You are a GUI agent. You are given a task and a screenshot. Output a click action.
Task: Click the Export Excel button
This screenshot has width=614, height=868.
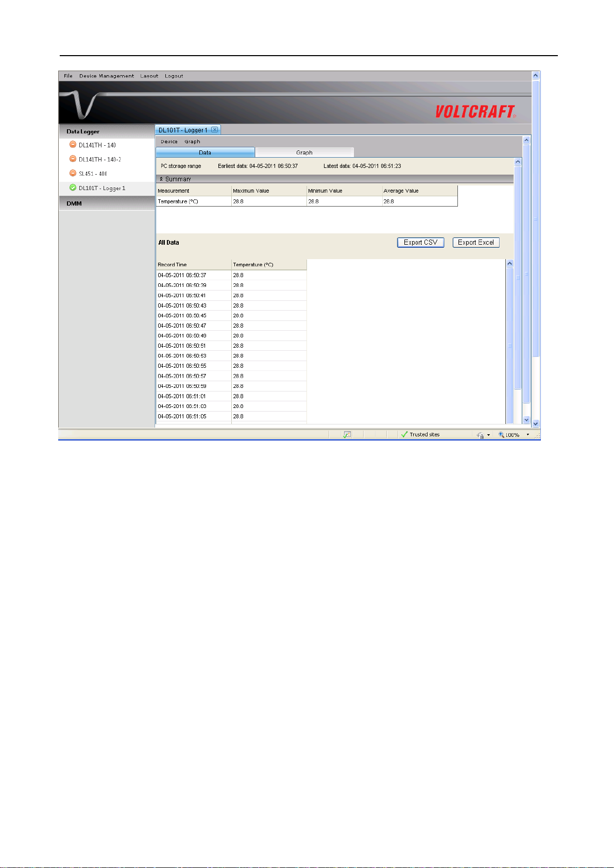point(476,243)
